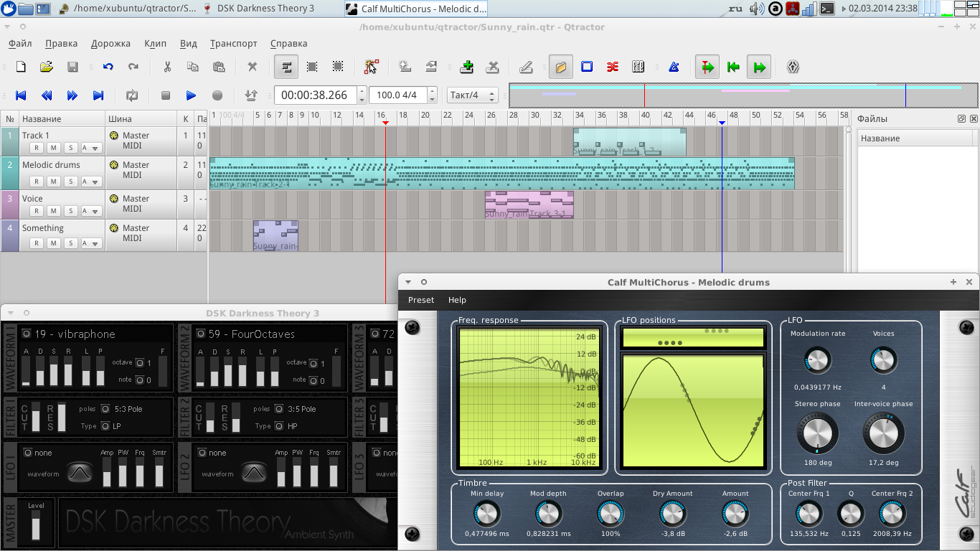Create a new Qtractor session
The image size is (980, 551).
(x=21, y=67)
